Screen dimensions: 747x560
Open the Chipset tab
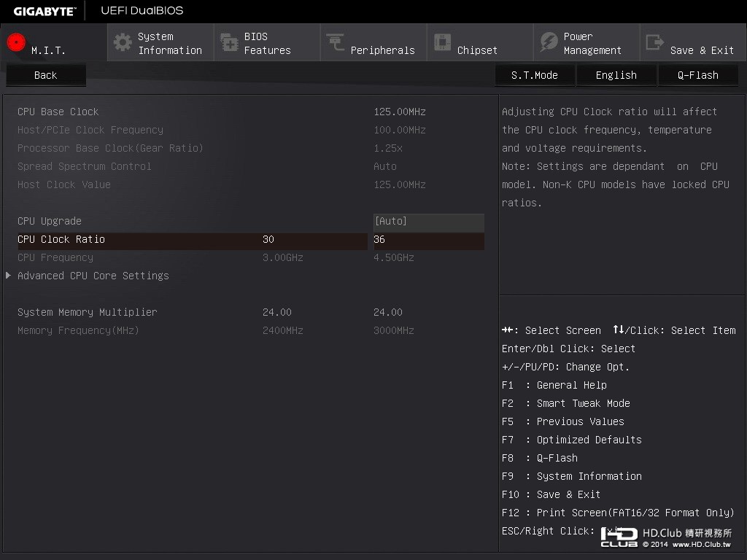(x=480, y=43)
